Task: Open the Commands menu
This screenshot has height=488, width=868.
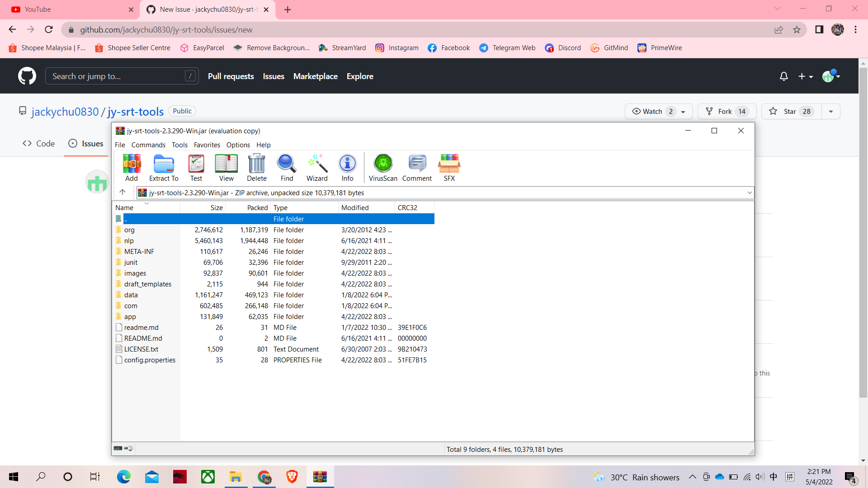Action: (148, 145)
